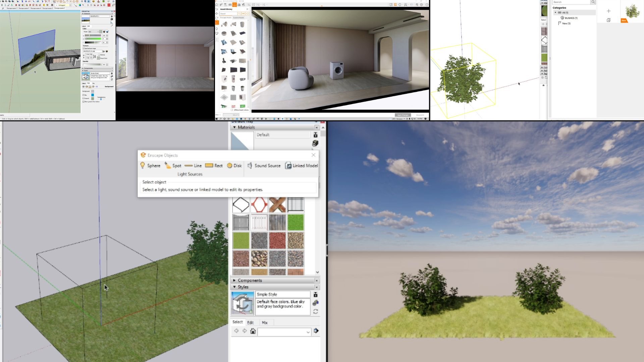644x362 pixels.
Task: Click the Simple Style name field
Action: point(283,294)
